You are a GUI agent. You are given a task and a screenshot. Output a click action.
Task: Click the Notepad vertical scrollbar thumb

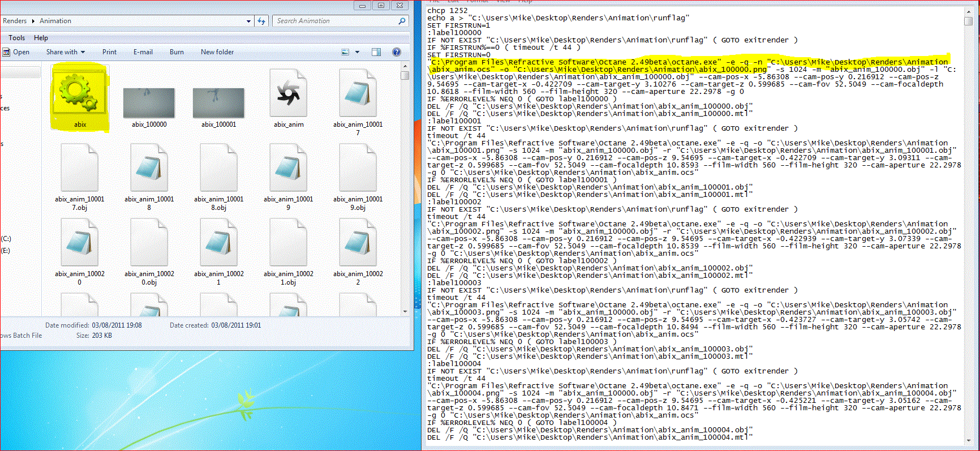968,20
